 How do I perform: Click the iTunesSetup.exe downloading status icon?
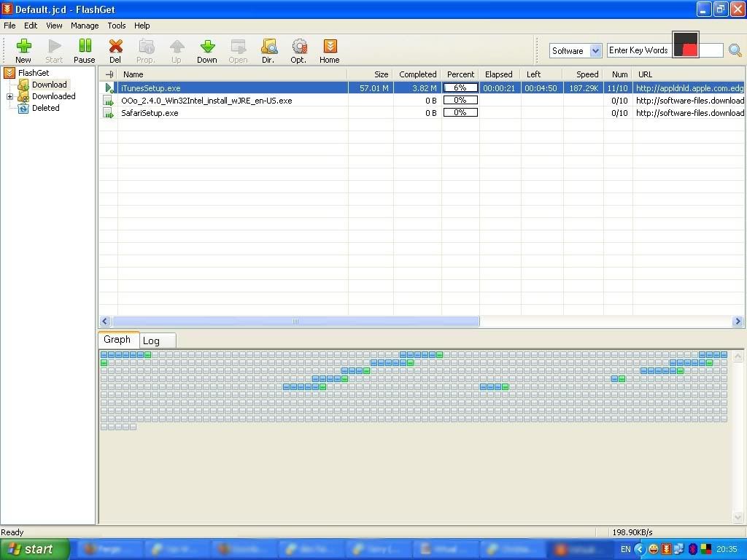109,88
